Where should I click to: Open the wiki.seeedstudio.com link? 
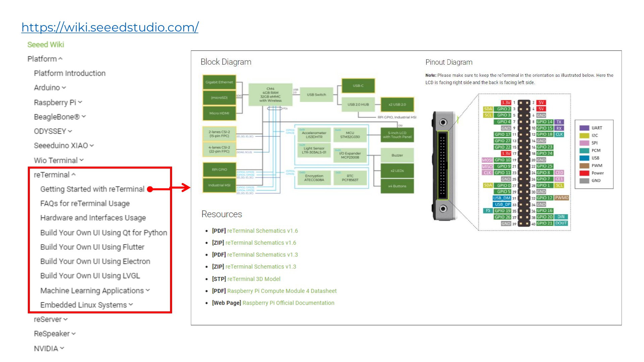[x=110, y=27]
